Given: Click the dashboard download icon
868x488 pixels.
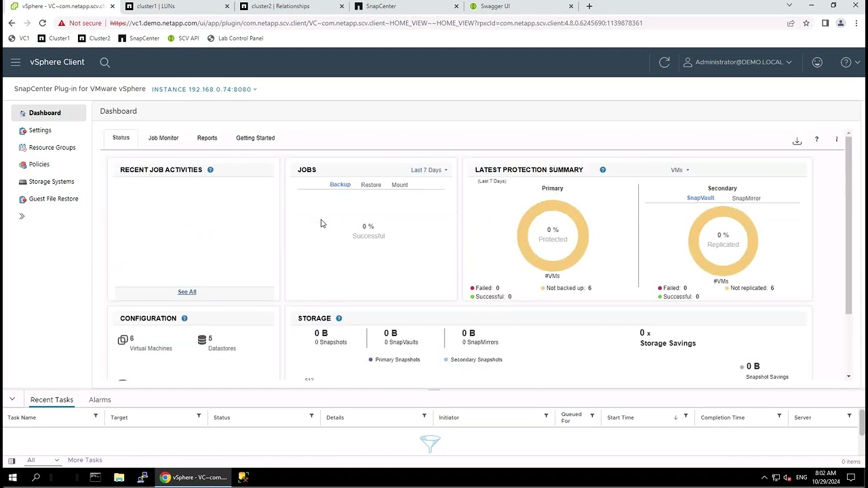Looking at the screenshot, I should (x=797, y=140).
